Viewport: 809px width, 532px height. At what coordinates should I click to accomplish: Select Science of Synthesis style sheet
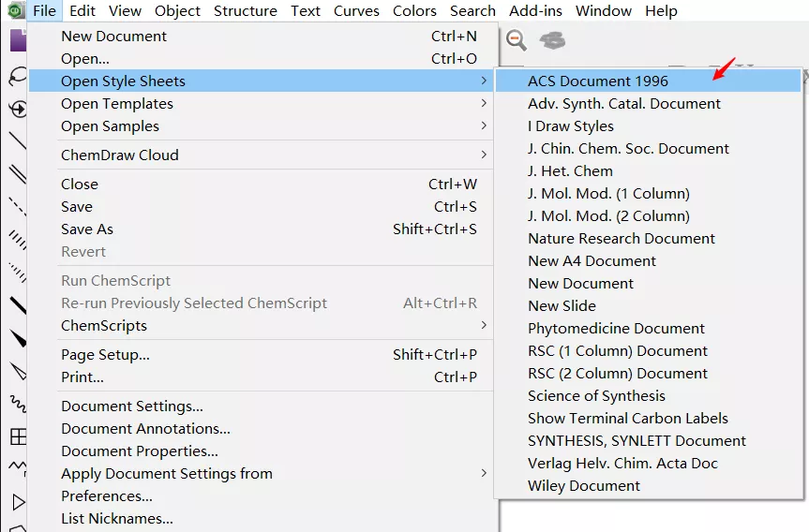[x=648, y=396]
